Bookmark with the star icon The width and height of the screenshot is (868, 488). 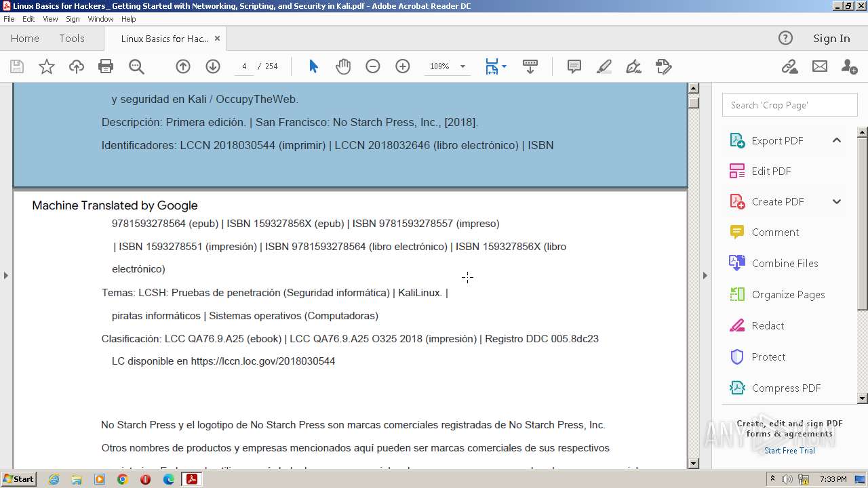(x=46, y=66)
